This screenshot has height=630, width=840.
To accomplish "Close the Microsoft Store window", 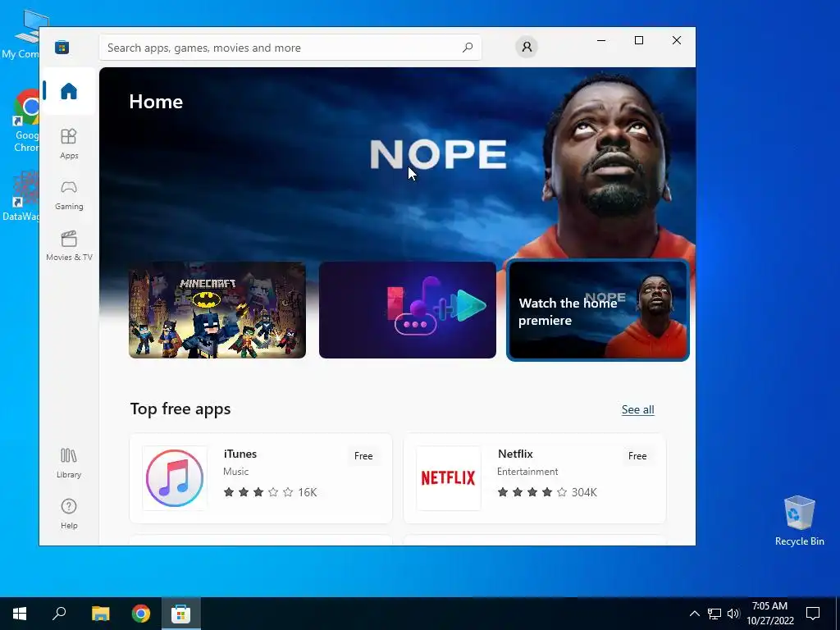I will [677, 40].
